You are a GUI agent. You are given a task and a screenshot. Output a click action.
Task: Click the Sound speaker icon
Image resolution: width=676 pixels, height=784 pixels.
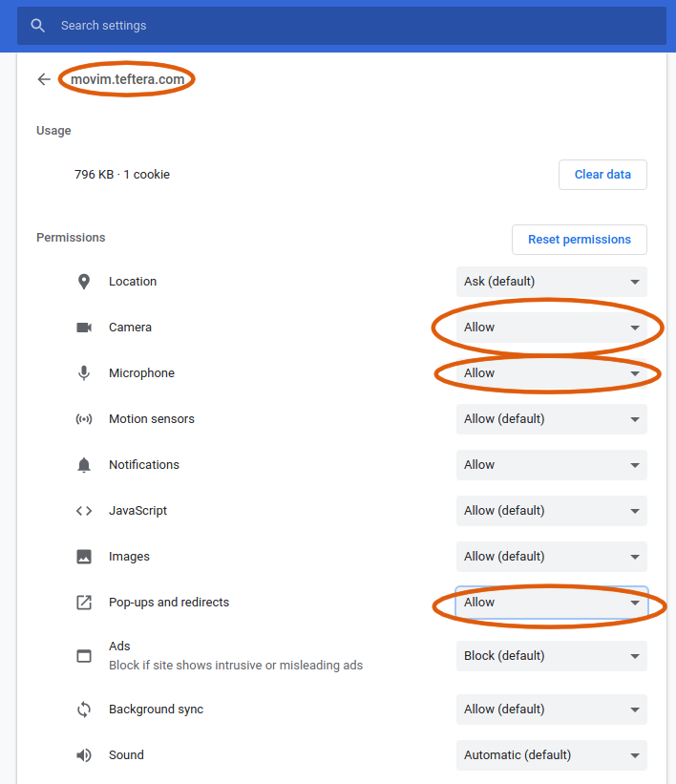pyautogui.click(x=84, y=755)
